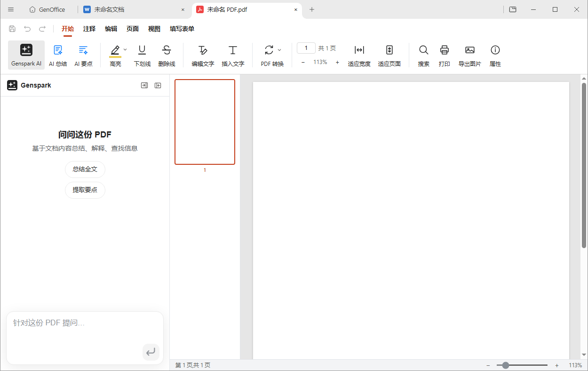The image size is (588, 371).
Task: Run the AI 要点 tool
Action: [x=83, y=55]
